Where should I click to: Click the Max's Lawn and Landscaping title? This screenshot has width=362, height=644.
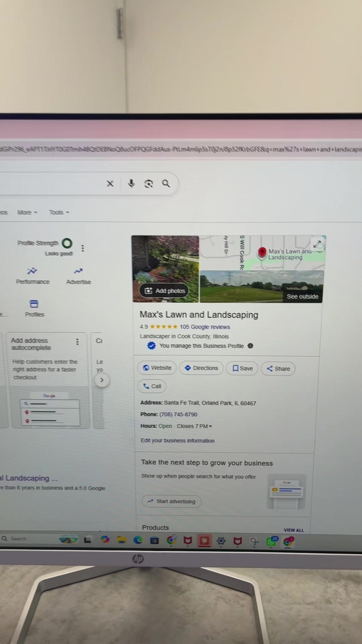point(199,315)
